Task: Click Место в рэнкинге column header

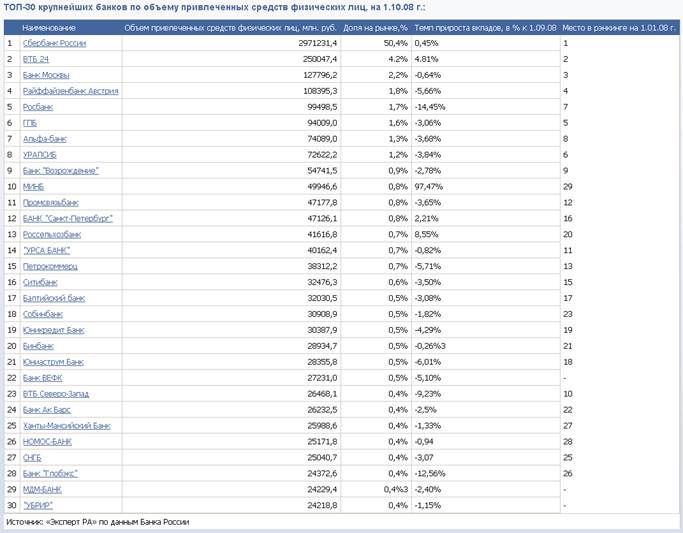Action: tap(619, 28)
